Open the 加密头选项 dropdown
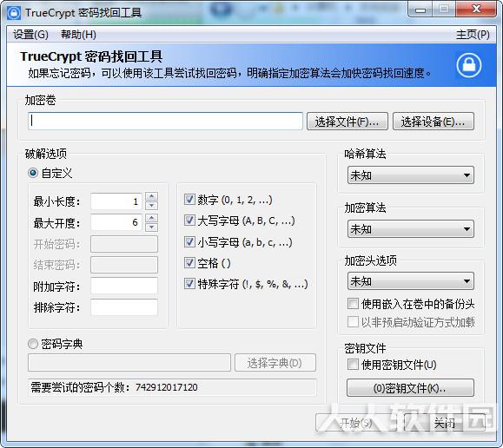The image size is (503, 448). pyautogui.click(x=411, y=281)
